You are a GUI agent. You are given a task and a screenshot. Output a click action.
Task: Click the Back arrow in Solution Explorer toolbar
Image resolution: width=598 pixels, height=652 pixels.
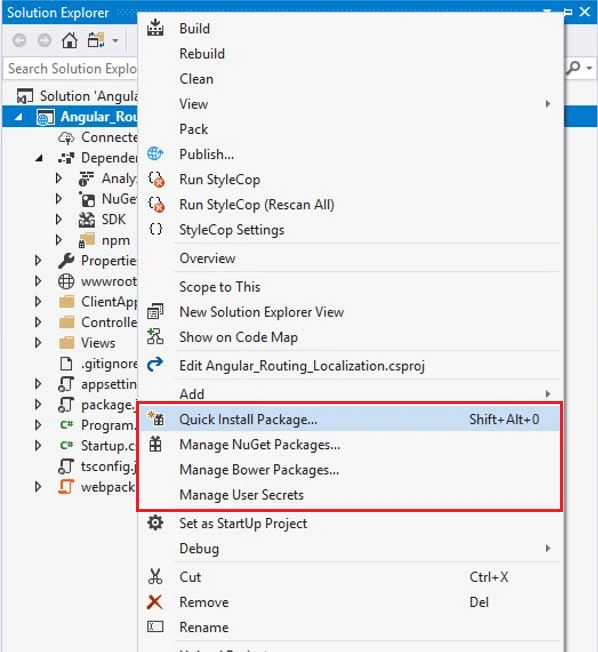[x=20, y=40]
